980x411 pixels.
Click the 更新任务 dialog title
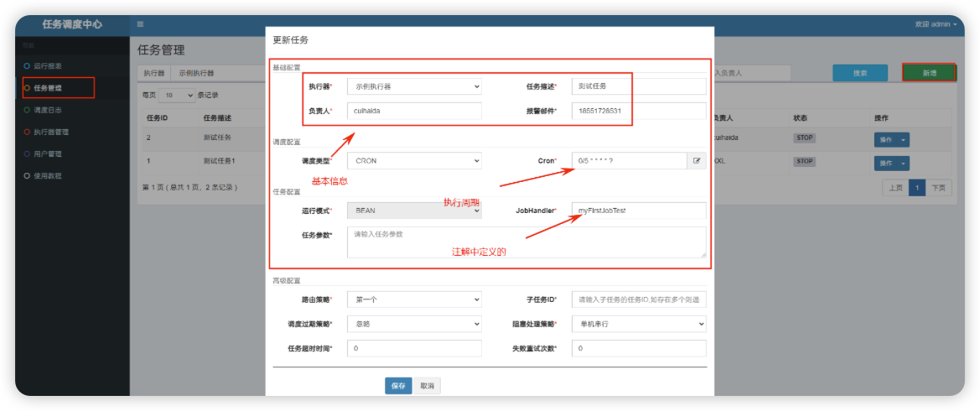[x=291, y=40]
